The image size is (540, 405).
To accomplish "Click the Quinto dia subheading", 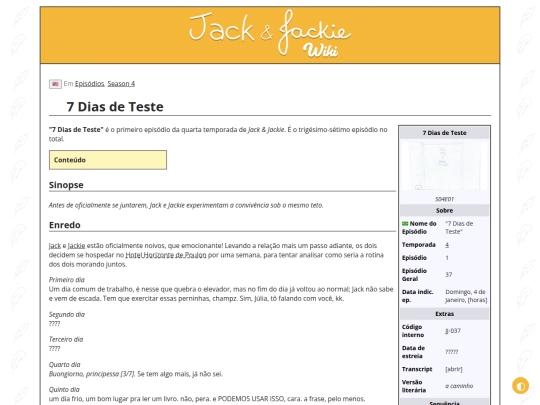I will [x=64, y=390].
